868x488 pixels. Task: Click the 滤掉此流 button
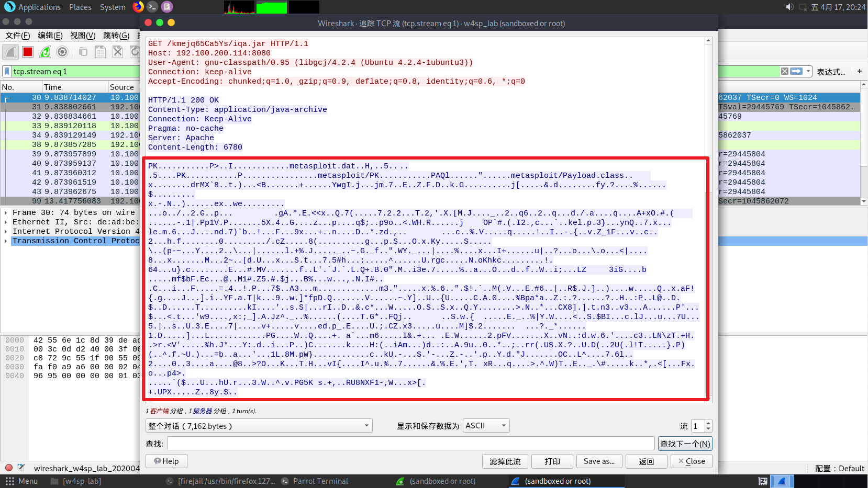pyautogui.click(x=505, y=461)
